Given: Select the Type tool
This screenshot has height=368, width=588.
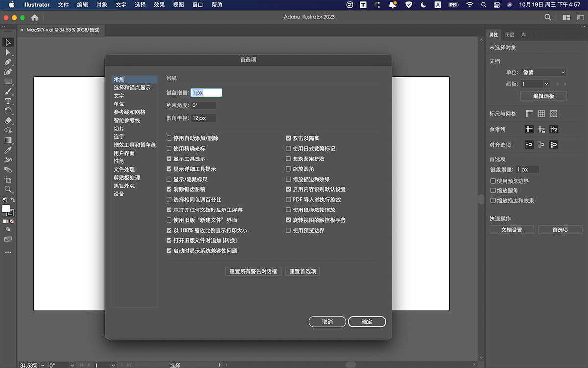Looking at the screenshot, I should click(x=8, y=102).
